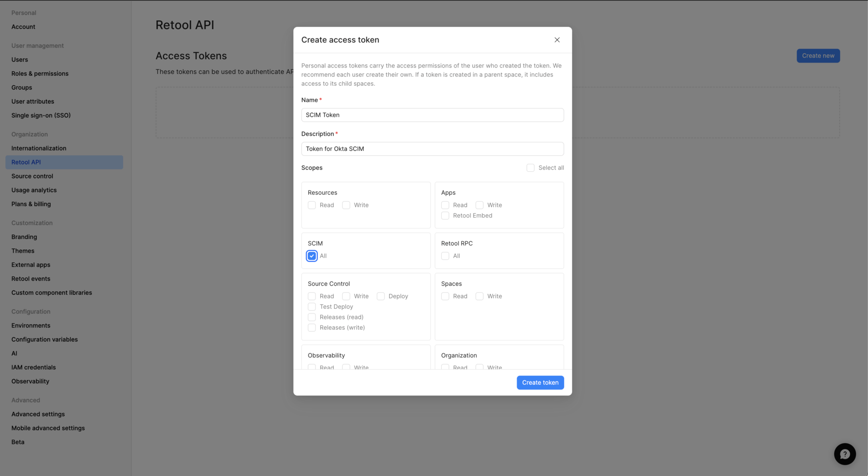This screenshot has height=476, width=868.
Task: Enable the Apps Write scope
Action: (x=479, y=205)
